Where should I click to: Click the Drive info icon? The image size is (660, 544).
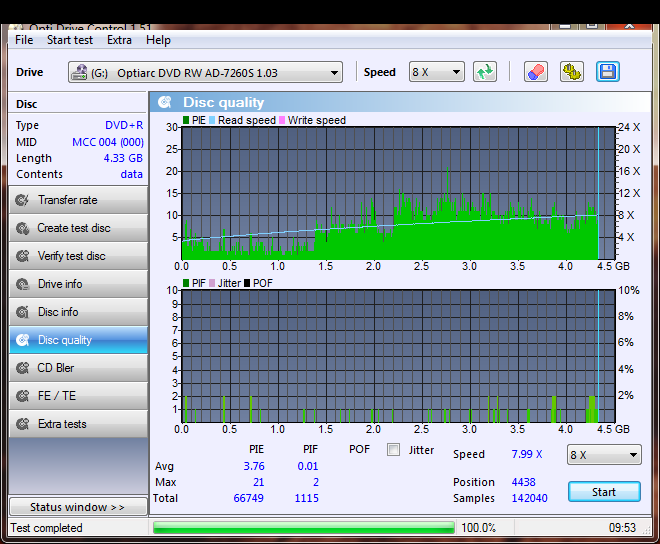22,284
